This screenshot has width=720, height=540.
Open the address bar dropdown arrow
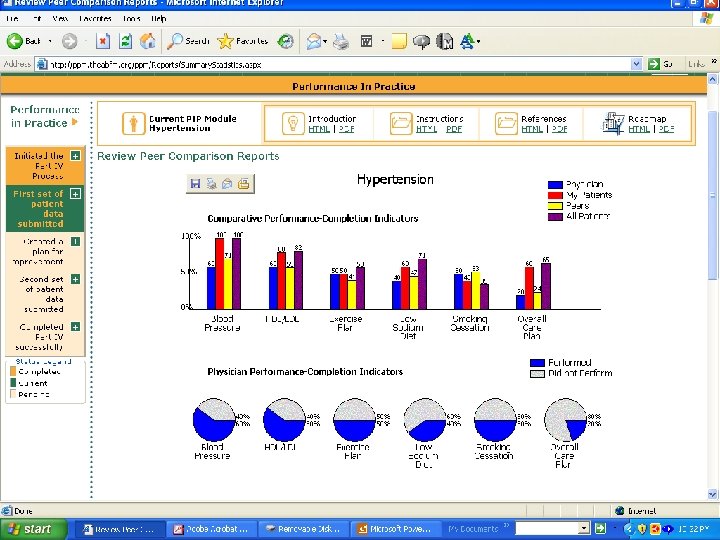(636, 64)
